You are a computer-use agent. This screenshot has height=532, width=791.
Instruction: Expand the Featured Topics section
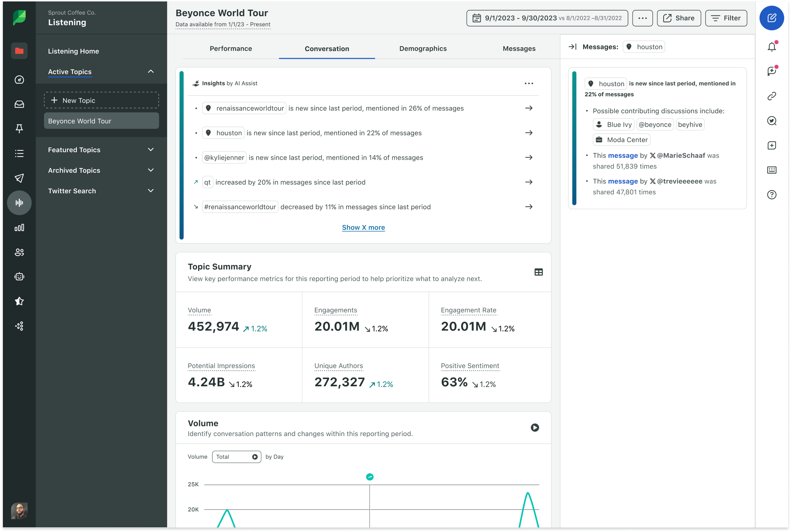point(151,149)
